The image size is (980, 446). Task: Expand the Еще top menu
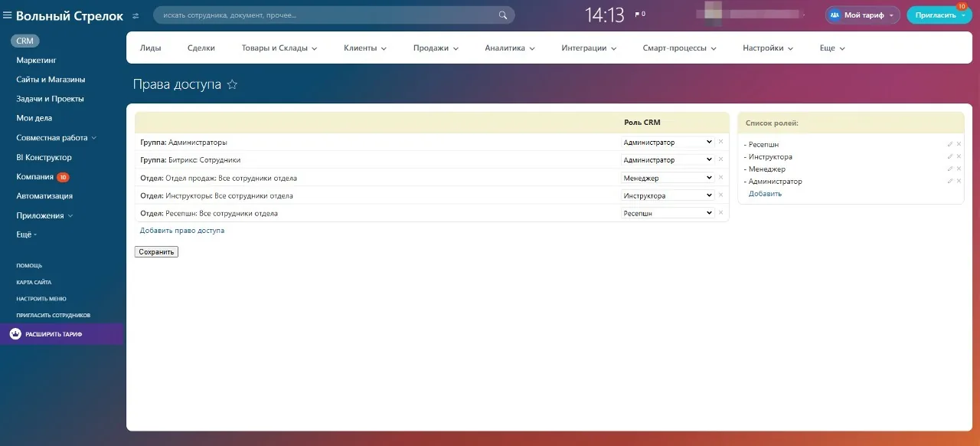tap(832, 48)
